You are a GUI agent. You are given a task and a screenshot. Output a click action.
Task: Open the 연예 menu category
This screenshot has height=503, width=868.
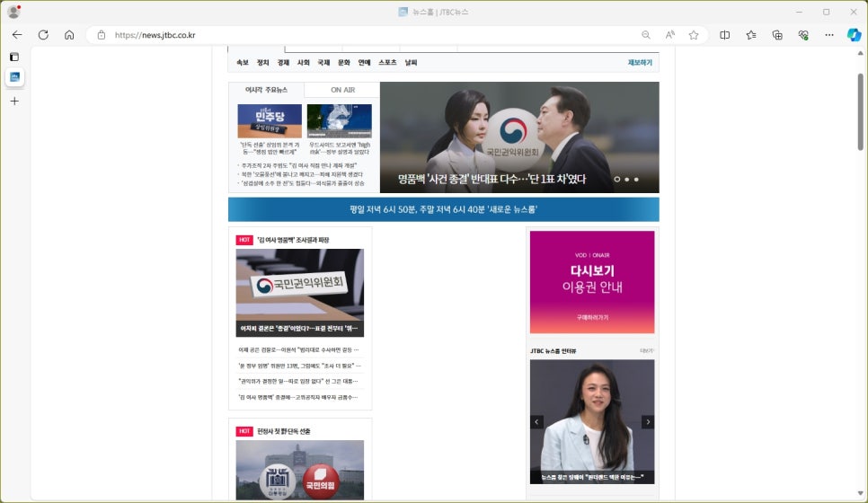[x=364, y=63]
